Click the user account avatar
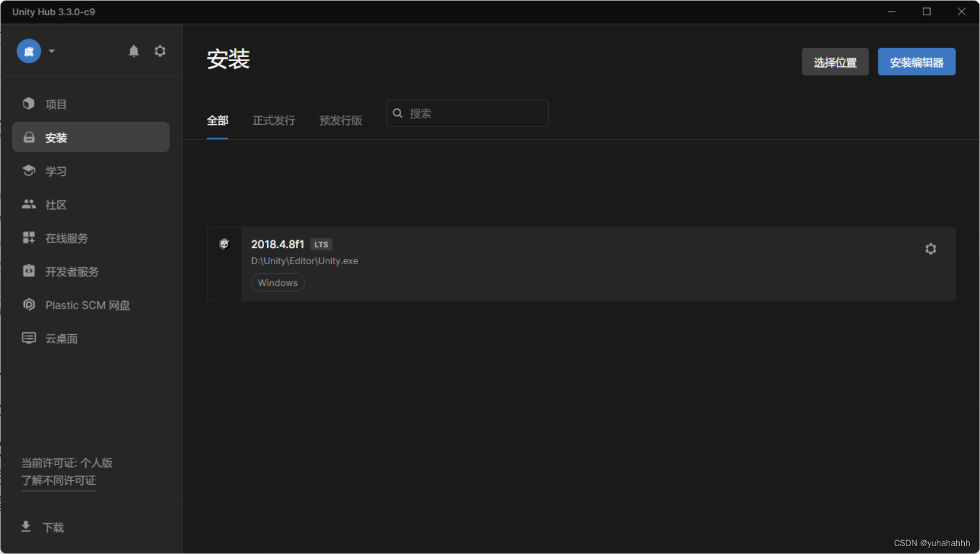 coord(29,51)
